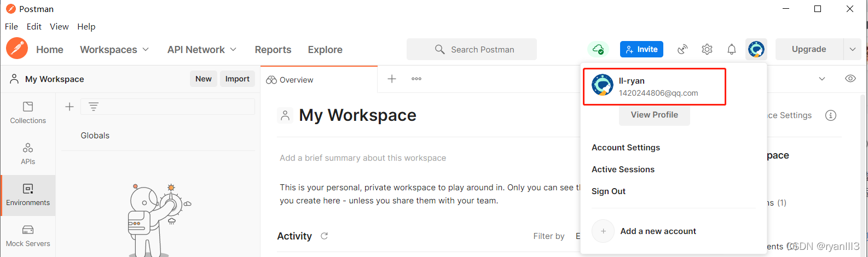The width and height of the screenshot is (868, 257).
Task: Click the Postman logo in the header
Action: 17,49
